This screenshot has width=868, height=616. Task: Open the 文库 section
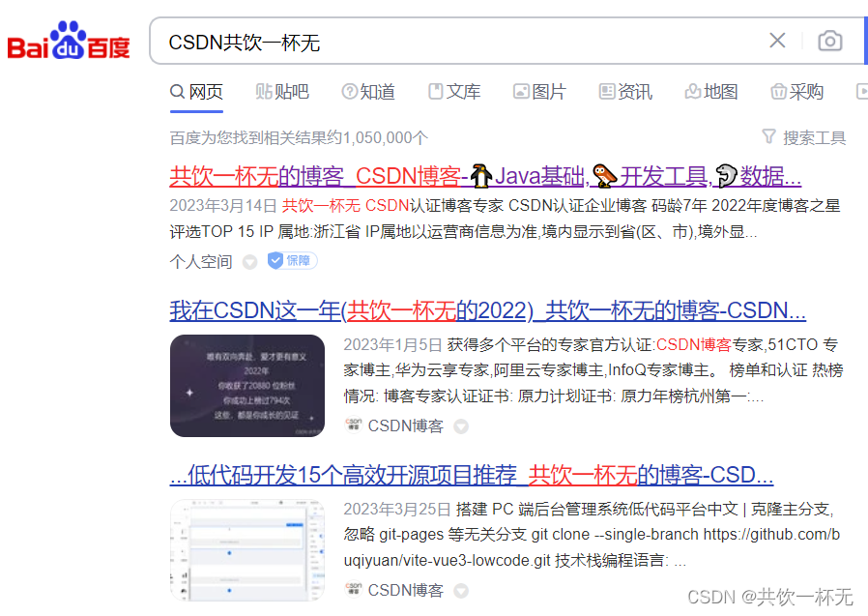454,91
